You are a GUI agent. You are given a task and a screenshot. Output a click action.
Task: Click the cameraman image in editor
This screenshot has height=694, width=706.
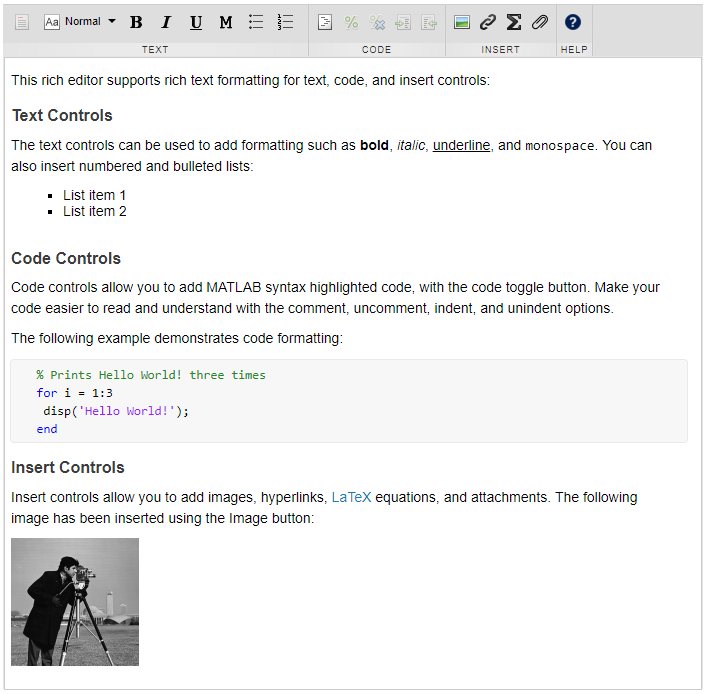[x=75, y=602]
